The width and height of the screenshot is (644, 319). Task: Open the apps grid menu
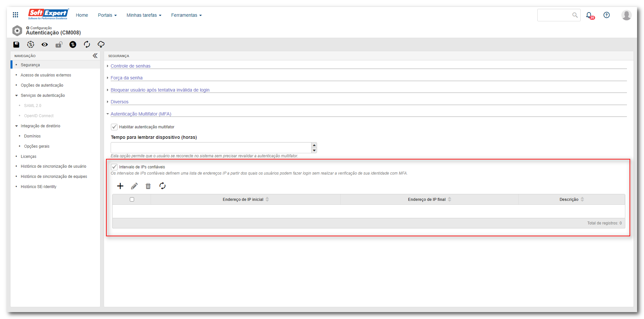15,15
